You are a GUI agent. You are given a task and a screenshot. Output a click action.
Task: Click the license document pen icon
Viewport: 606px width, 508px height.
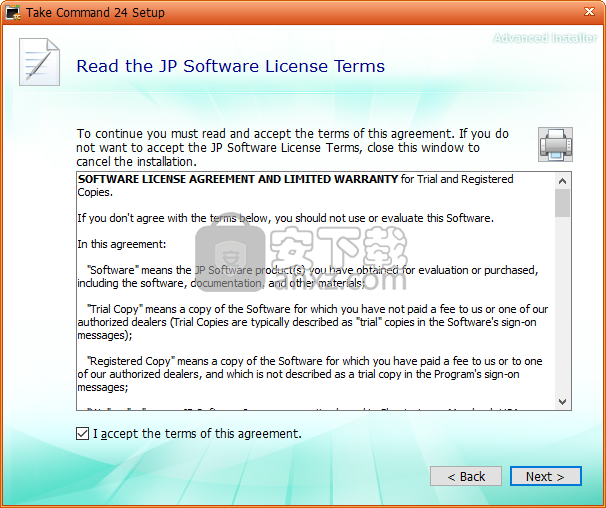tap(39, 62)
